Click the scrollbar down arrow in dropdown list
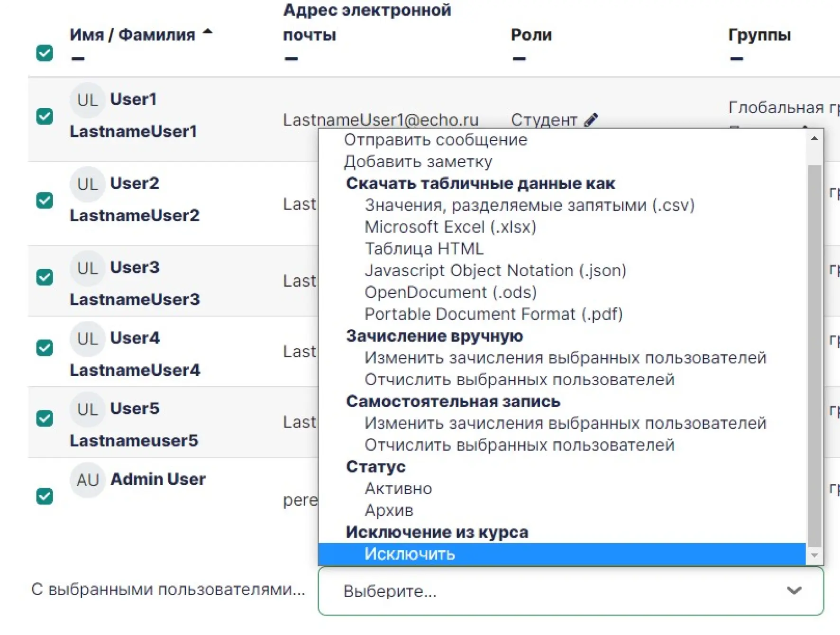The width and height of the screenshot is (840, 635). coord(814,555)
